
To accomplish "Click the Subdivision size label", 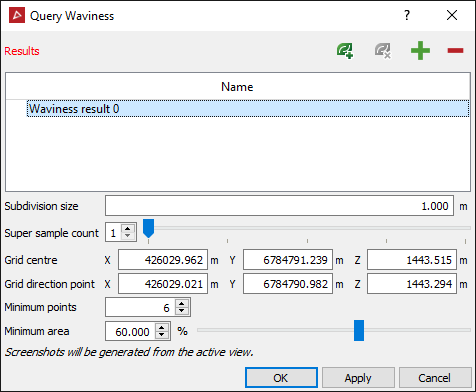I will (x=41, y=206).
